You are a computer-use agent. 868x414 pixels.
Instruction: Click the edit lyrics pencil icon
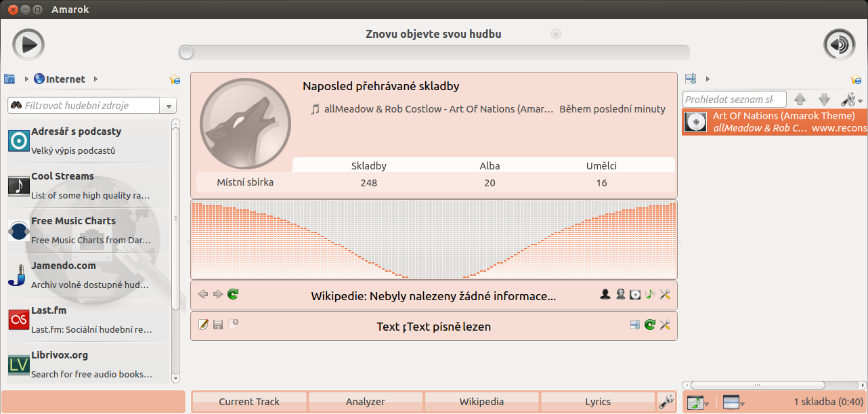tap(203, 325)
